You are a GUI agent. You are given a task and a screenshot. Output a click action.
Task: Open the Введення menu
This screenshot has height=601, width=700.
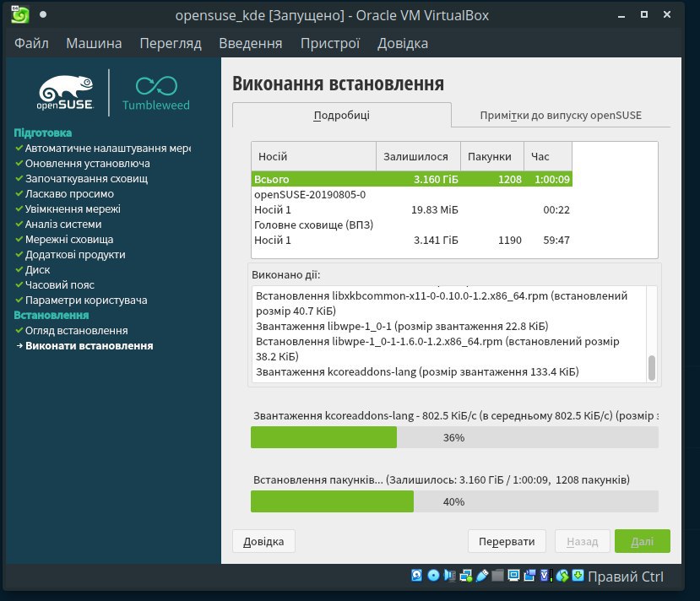pyautogui.click(x=251, y=43)
